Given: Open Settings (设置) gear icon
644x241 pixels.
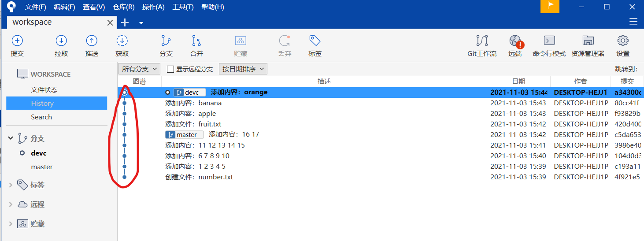Looking at the screenshot, I should 623,41.
